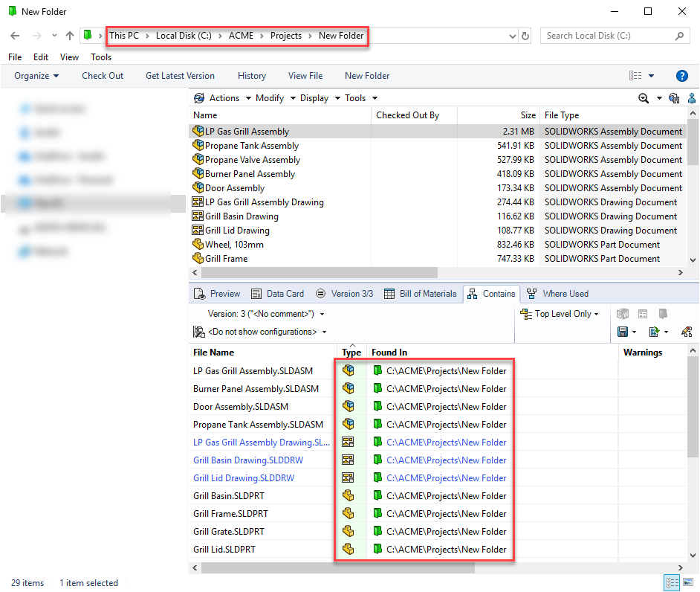700x592 pixels.
Task: Click the Wheel, 103mm part icon
Action: coord(198,244)
